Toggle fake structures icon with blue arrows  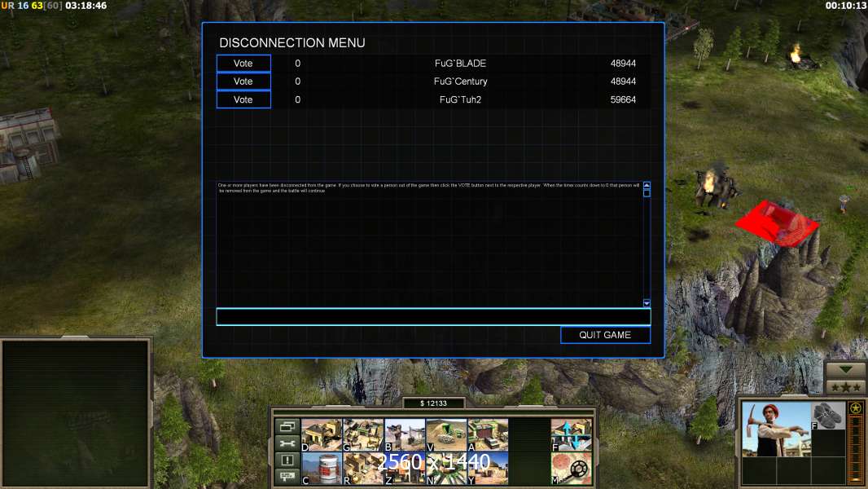(x=572, y=434)
